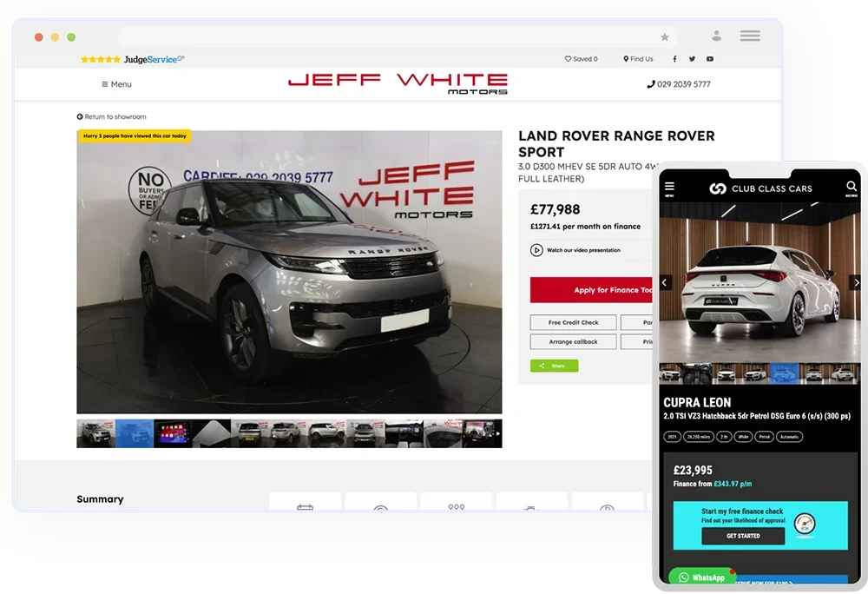Select the first Cupra gallery thumbnail
Screen dimensions: 868x594
[x=669, y=373]
